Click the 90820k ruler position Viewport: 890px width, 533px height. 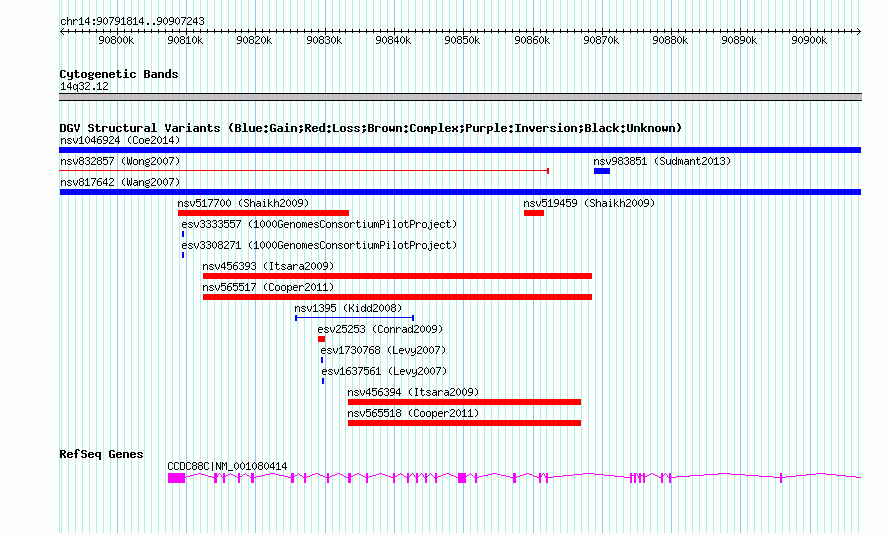tap(254, 40)
